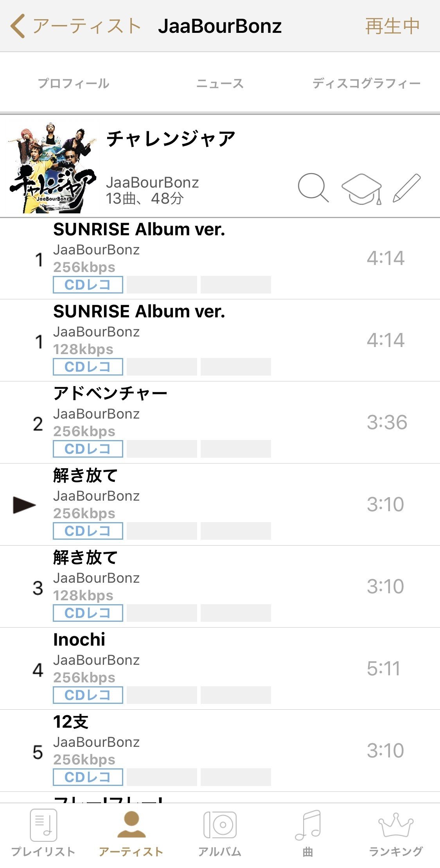440x868 pixels.
Task: Tap the CDレコ tag on 12支
Action: tap(88, 777)
